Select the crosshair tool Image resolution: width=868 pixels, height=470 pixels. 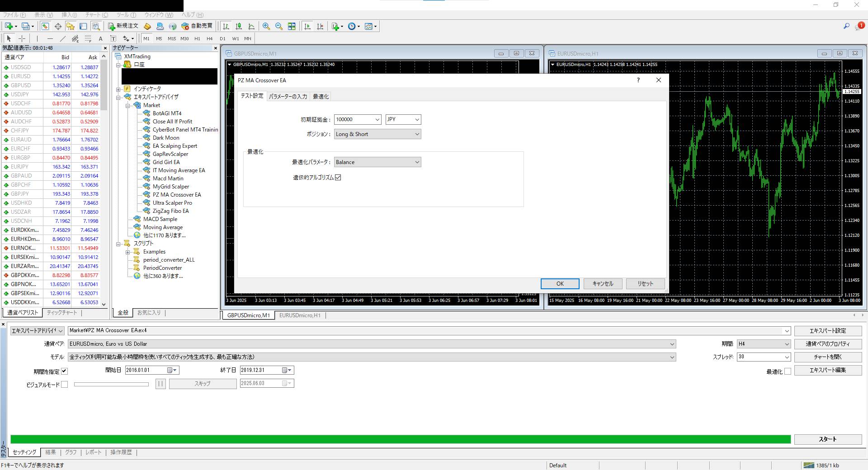(22, 38)
